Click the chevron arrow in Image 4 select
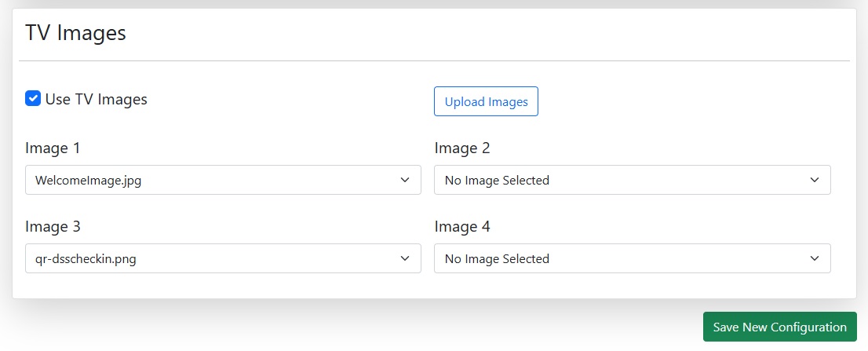The width and height of the screenshot is (868, 351). click(x=814, y=258)
